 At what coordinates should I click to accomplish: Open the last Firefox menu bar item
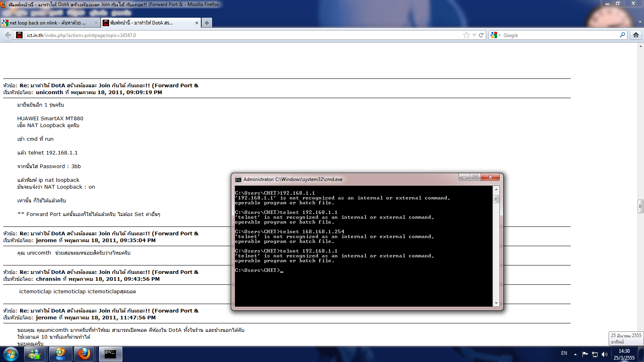pyautogui.click(x=121, y=13)
